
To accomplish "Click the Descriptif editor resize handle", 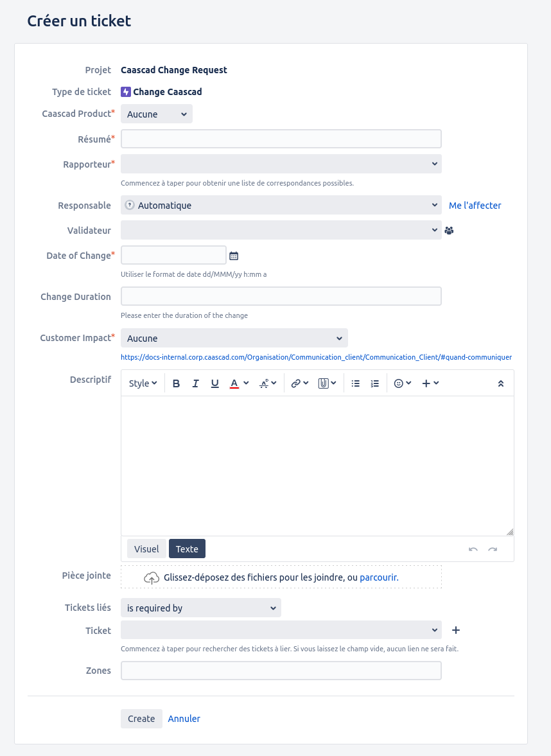I will click(x=510, y=532).
